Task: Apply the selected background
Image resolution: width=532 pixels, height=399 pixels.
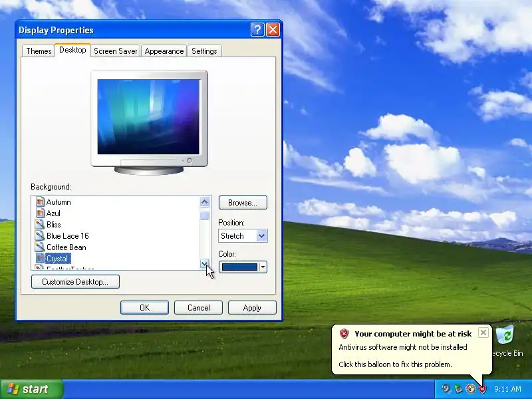Action: [x=252, y=308]
